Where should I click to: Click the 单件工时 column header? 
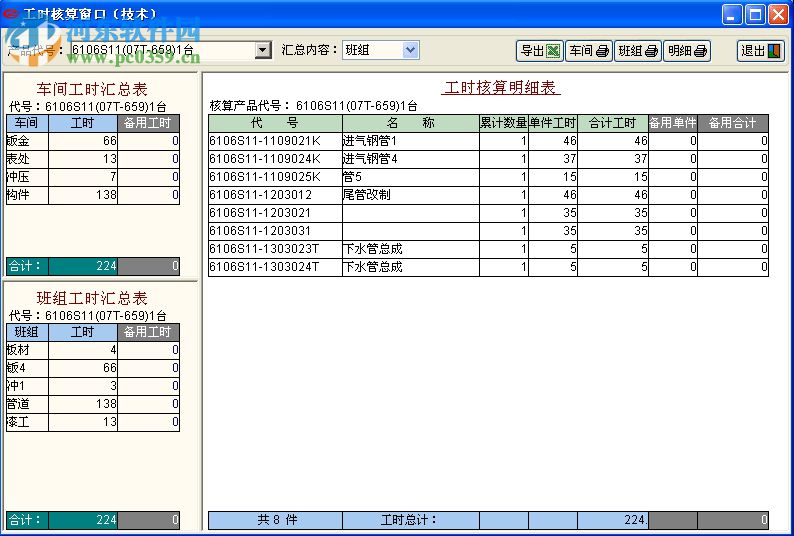(x=553, y=123)
